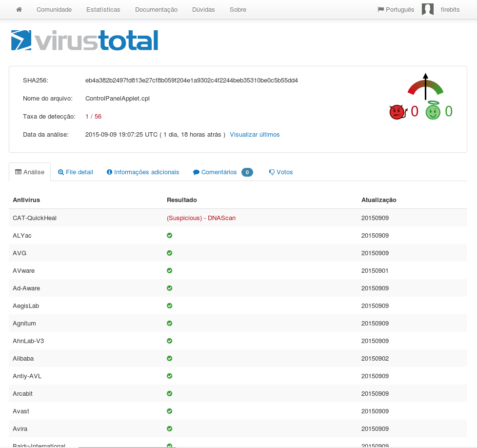Click the green checkmark in the Avast row
The image size is (477, 448).
click(169, 411)
